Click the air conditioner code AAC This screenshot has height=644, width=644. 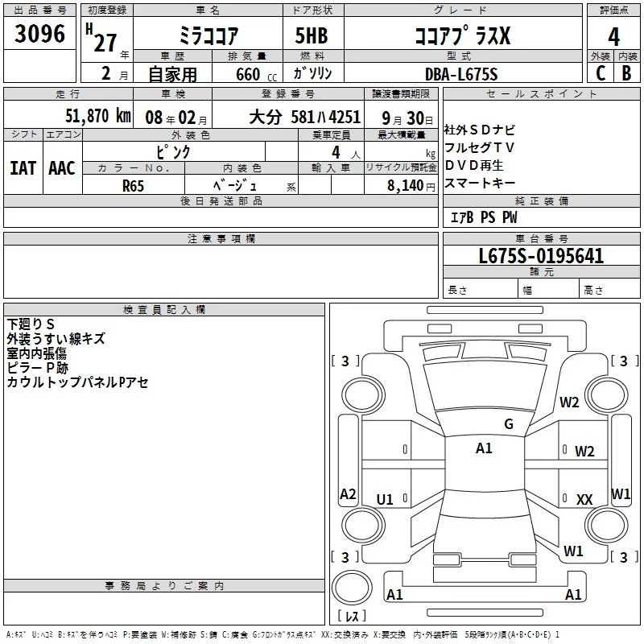(62, 168)
